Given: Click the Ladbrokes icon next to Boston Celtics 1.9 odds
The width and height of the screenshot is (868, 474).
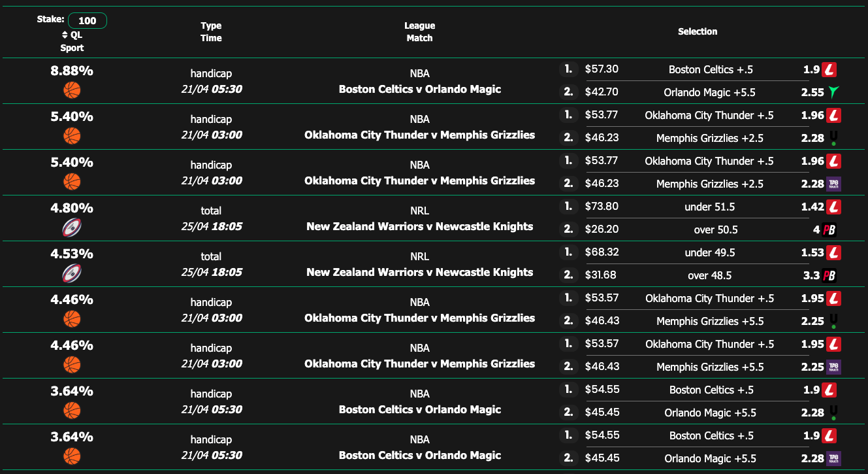Looking at the screenshot, I should [x=830, y=69].
